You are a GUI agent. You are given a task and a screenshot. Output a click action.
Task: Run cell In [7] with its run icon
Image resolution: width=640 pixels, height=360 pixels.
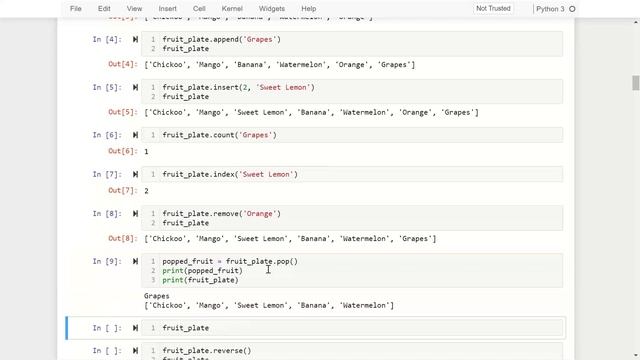135,174
